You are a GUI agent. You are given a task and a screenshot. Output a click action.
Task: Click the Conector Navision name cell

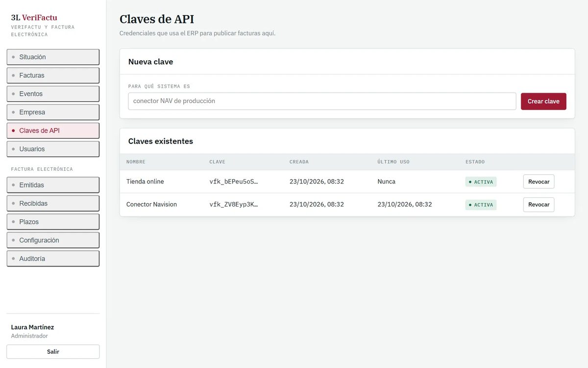pyautogui.click(x=151, y=205)
